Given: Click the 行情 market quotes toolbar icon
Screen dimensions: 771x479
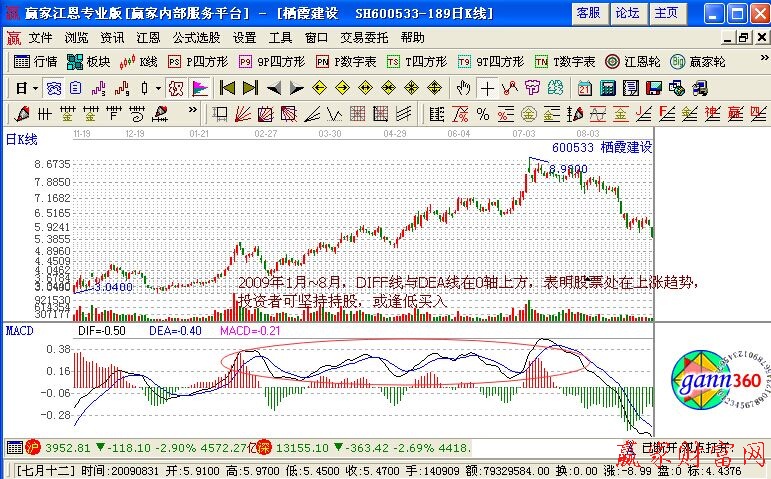Looking at the screenshot, I should click(35, 61).
